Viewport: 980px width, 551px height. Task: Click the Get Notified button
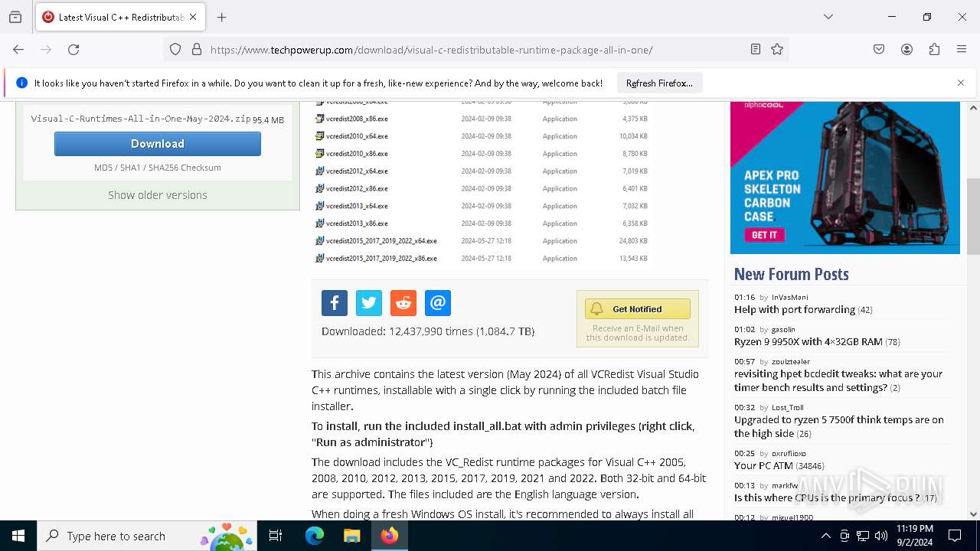point(638,309)
